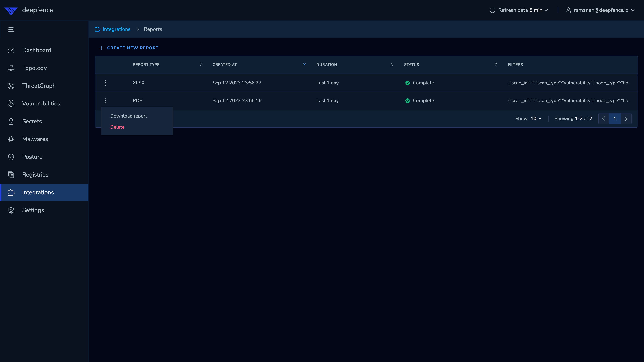Select Integrations label in sidebar
Image resolution: width=644 pixels, height=362 pixels.
[38, 192]
